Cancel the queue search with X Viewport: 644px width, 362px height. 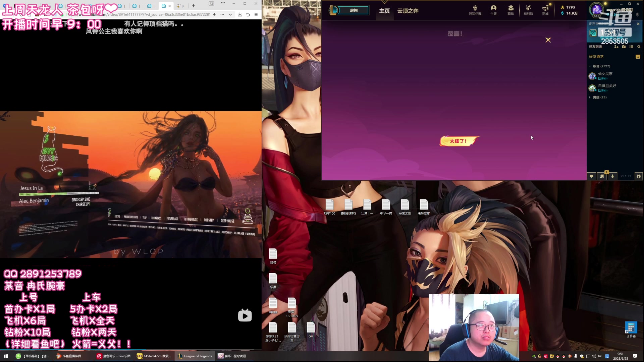tap(638, 24)
